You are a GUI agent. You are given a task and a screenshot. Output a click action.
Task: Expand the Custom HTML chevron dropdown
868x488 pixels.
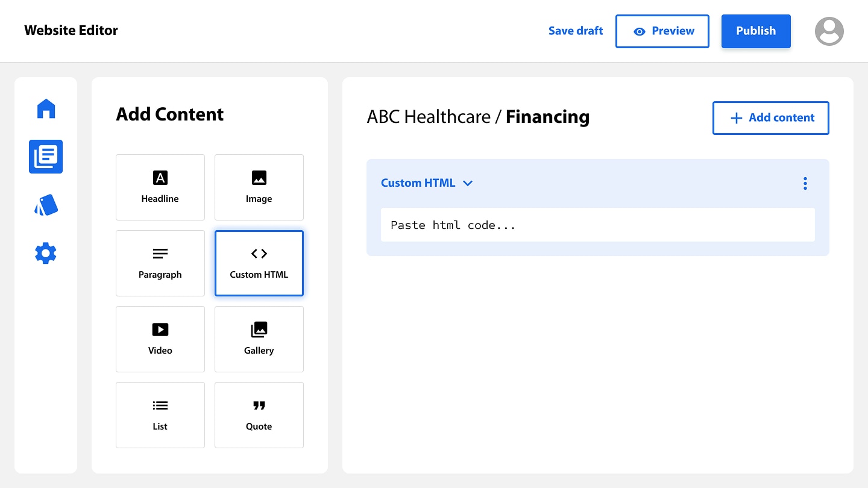(468, 183)
